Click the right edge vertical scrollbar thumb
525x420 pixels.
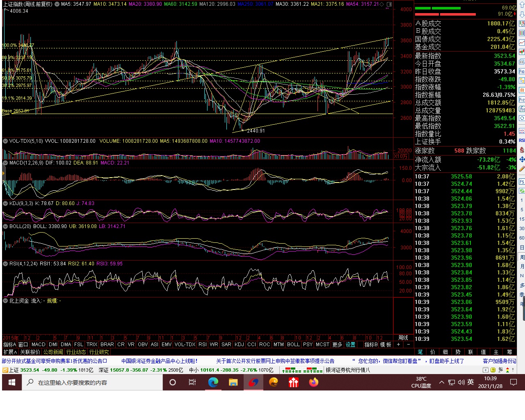(x=524, y=308)
